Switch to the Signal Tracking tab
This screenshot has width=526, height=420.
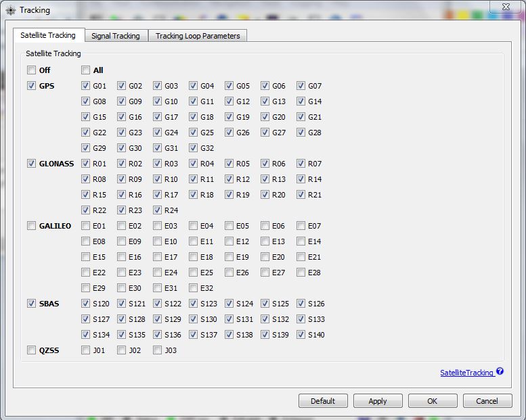[x=116, y=36]
